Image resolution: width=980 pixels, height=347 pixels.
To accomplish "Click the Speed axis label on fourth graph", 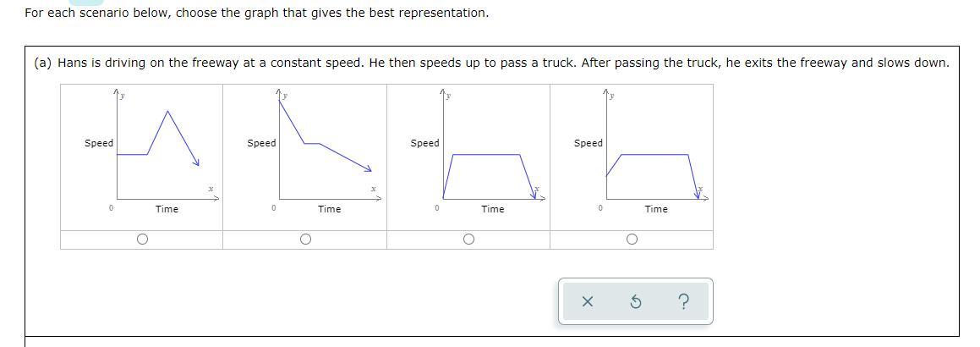I will coord(589,143).
